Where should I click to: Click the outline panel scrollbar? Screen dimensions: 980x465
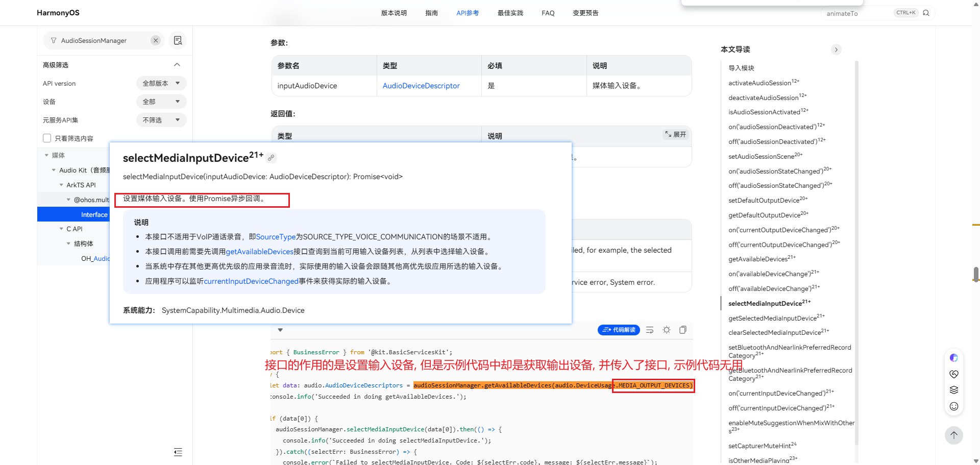(856, 253)
